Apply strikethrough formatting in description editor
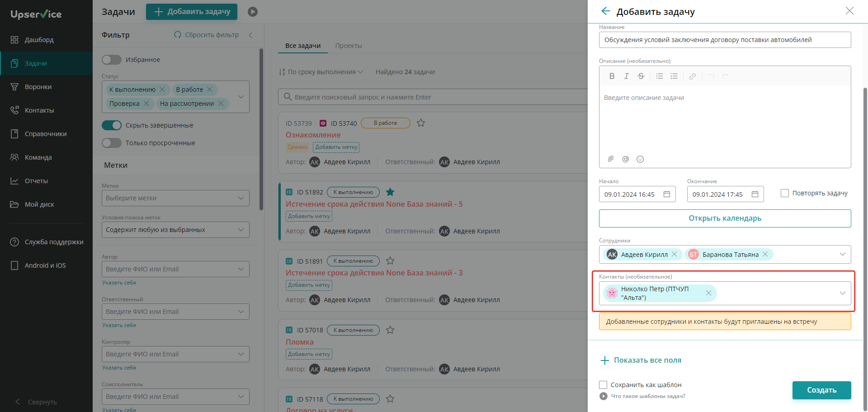 coord(641,76)
